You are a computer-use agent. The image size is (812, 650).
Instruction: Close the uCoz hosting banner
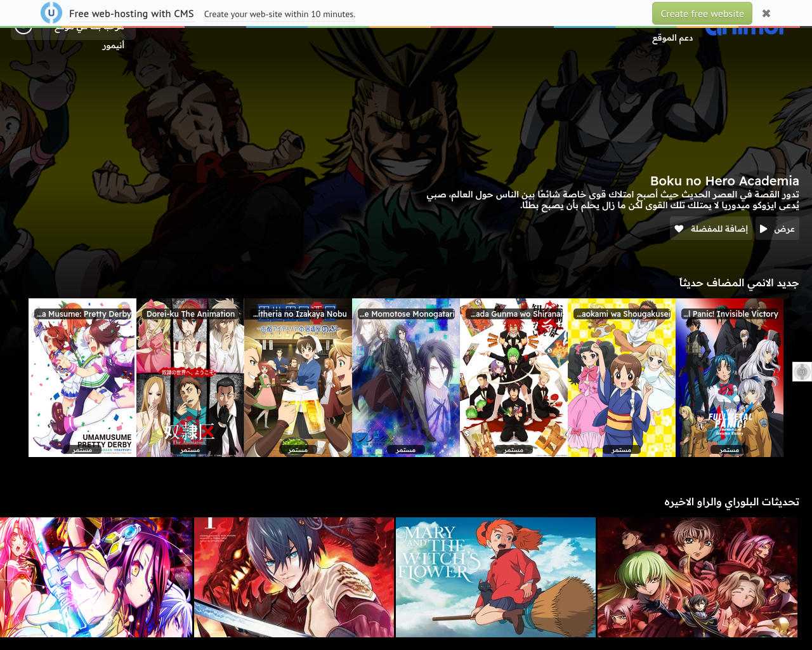pyautogui.click(x=766, y=13)
